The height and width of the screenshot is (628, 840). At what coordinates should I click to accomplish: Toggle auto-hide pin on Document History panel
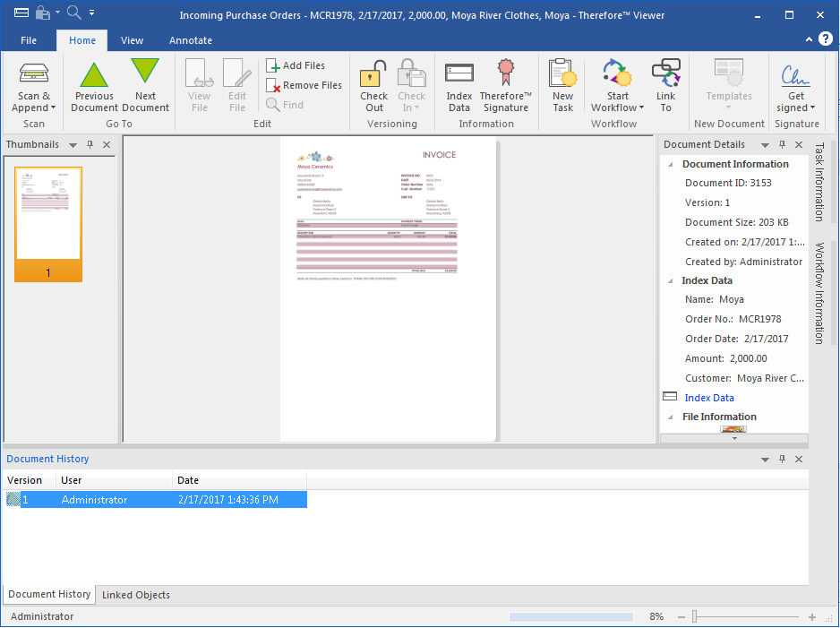[x=782, y=459]
